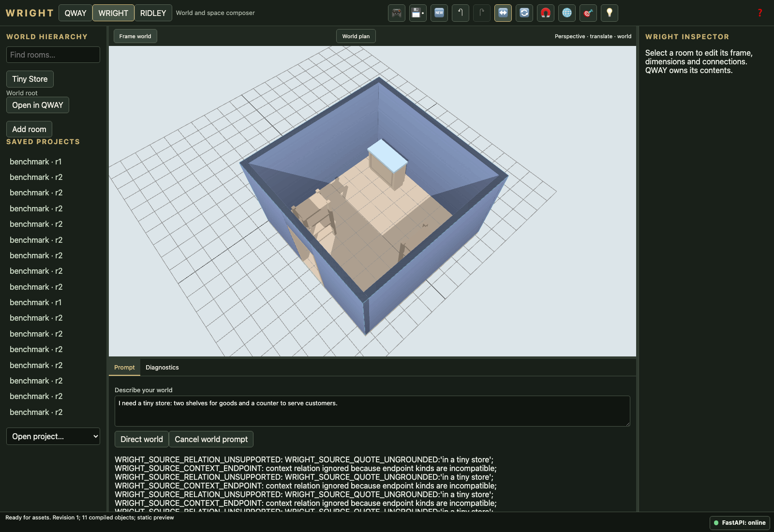Create a new world via the NEW icon
This screenshot has width=774, height=532.
(439, 13)
